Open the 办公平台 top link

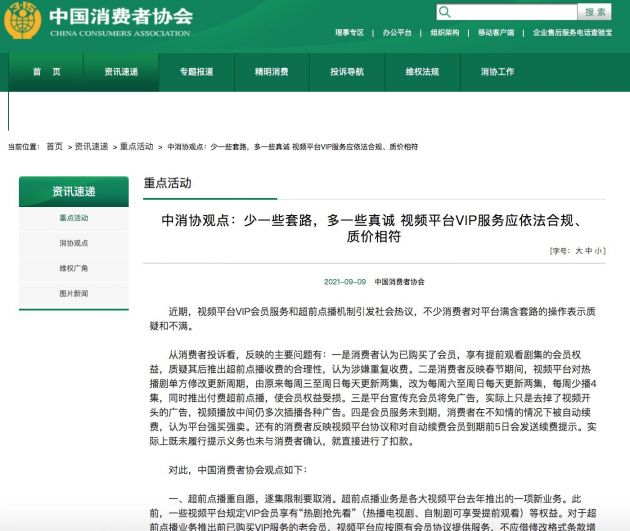tap(397, 33)
